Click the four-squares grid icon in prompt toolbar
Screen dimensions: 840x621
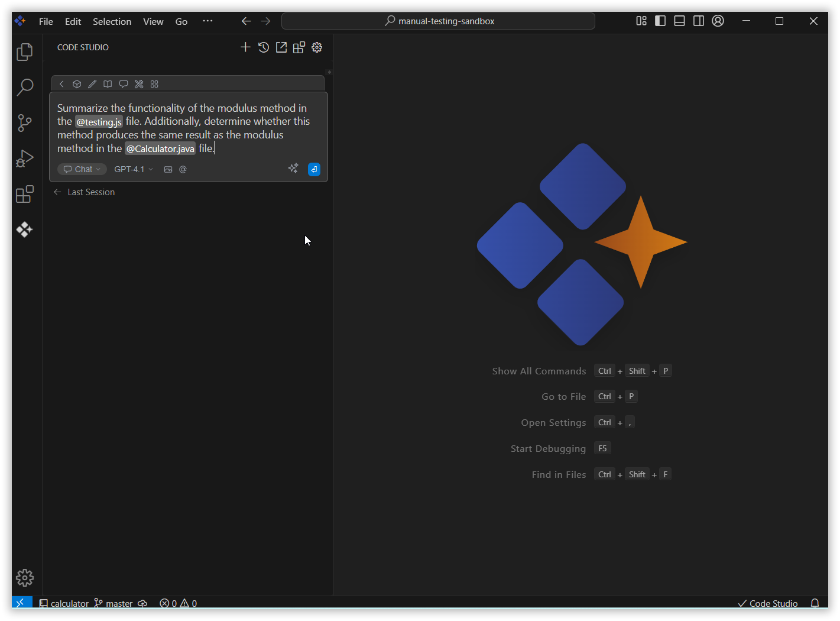point(154,84)
